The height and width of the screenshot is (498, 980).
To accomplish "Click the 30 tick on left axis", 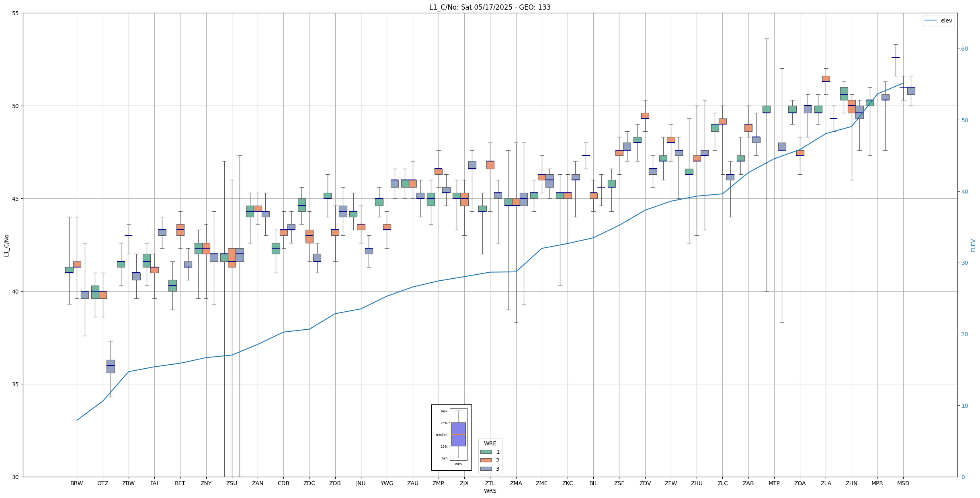I will click(x=16, y=477).
